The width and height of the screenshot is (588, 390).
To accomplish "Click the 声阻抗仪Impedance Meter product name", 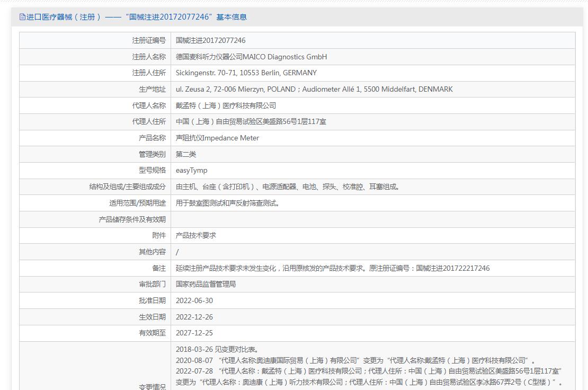I will (x=217, y=138).
